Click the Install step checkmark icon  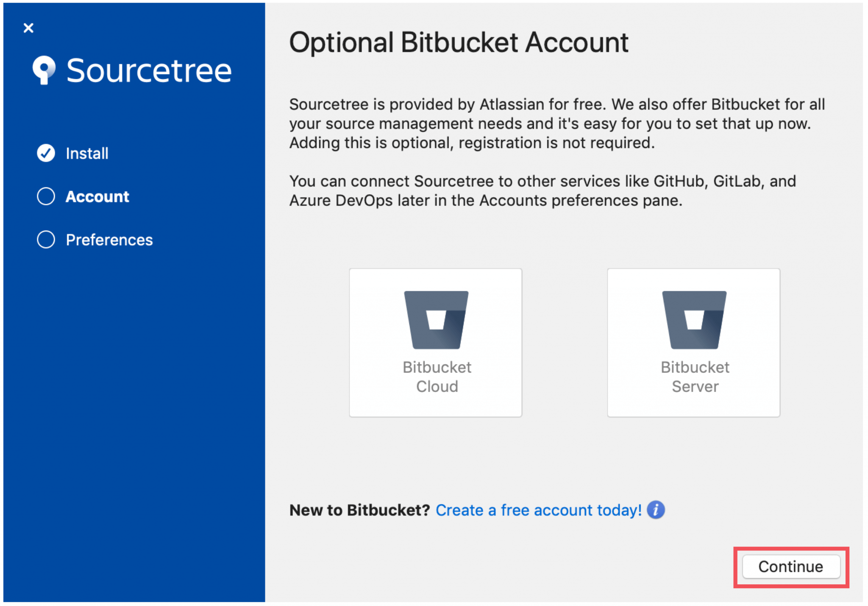(x=46, y=153)
